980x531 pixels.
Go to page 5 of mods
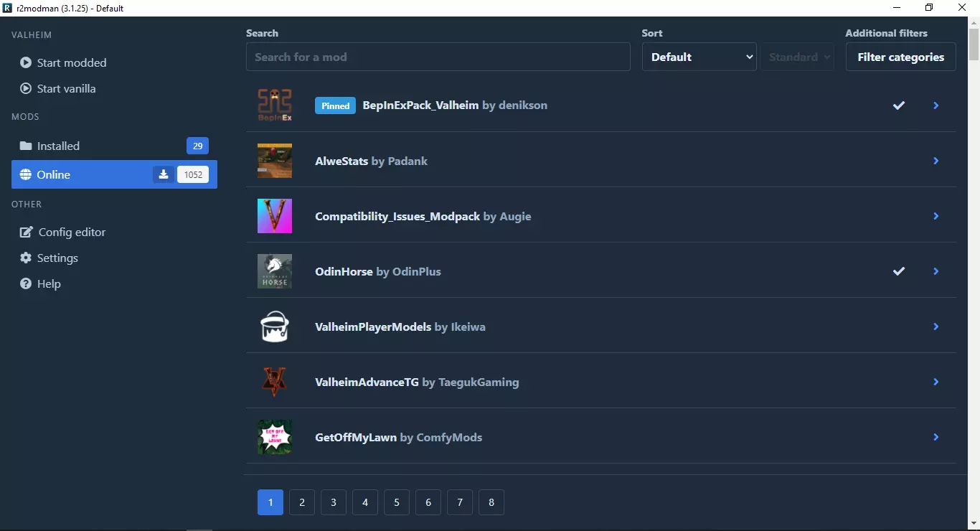point(397,502)
